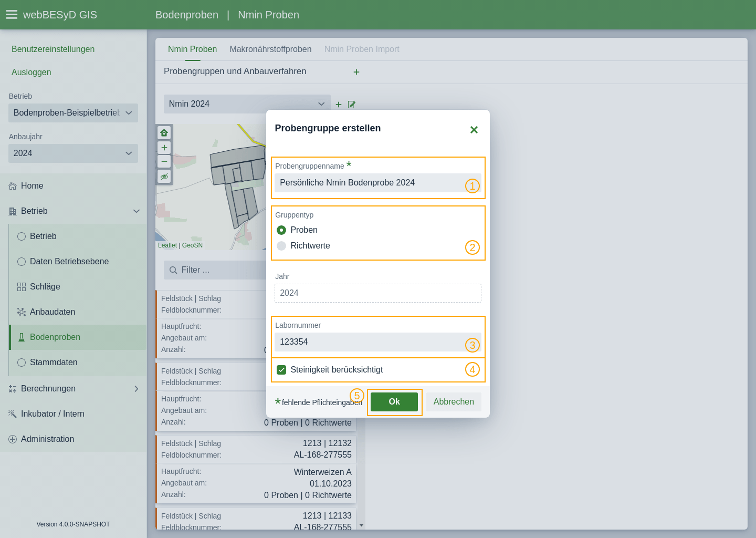756x538 pixels.
Task: Click the Berechnungen calculator icon
Action: click(13, 389)
